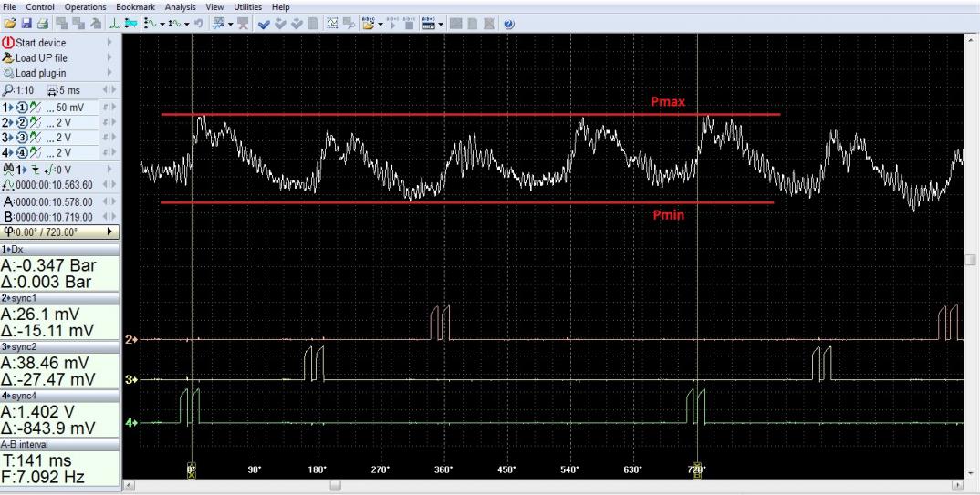Viewport: 980px width, 495px height.
Task: Toggle channel 1 circled number indicator
Action: coord(20,107)
